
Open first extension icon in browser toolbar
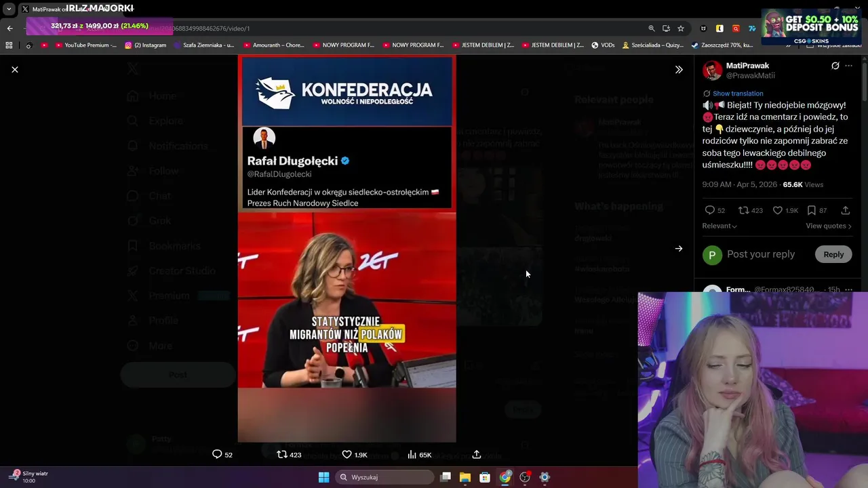tap(703, 28)
